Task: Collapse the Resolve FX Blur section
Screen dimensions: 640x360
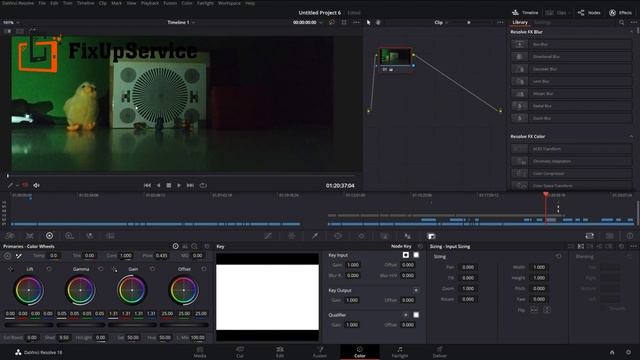Action: 631,32
